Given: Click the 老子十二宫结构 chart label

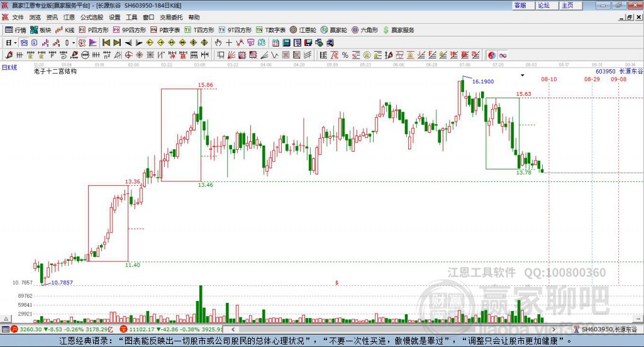Looking at the screenshot, I should click(x=55, y=71).
